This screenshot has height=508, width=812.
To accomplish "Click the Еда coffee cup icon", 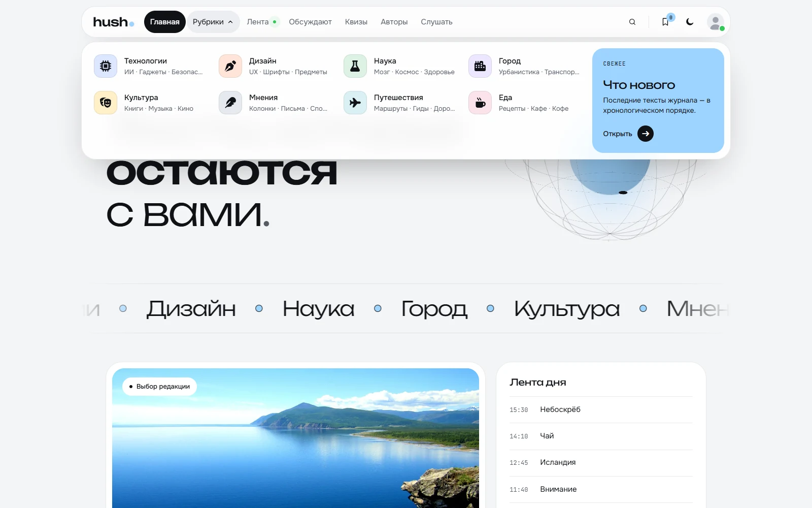I will point(480,103).
